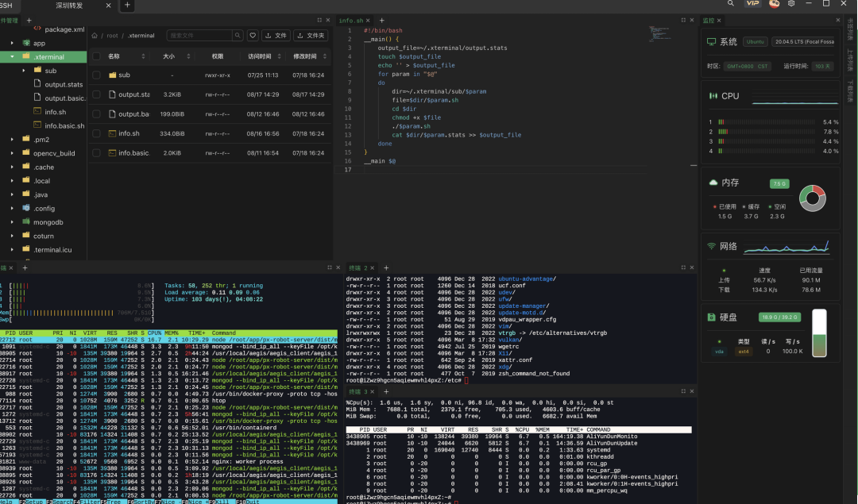This screenshot has height=504, width=858.
Task: Click the Ubuntu system tag
Action: (756, 41)
